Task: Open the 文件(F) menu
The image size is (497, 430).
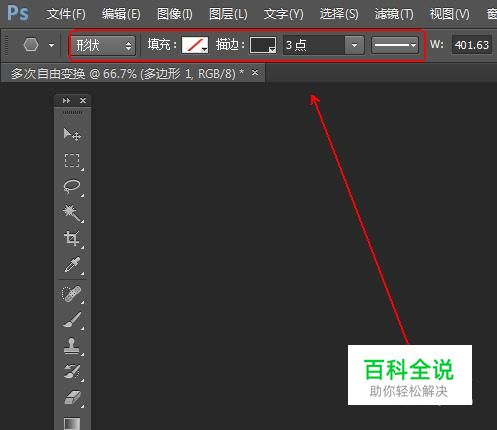Action: pyautogui.click(x=66, y=14)
